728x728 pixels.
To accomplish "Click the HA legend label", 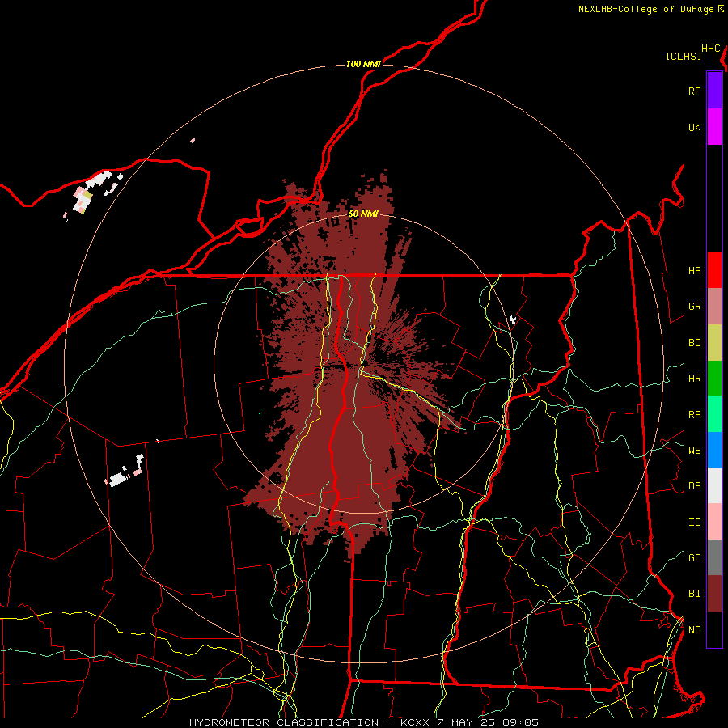I will coord(694,270).
